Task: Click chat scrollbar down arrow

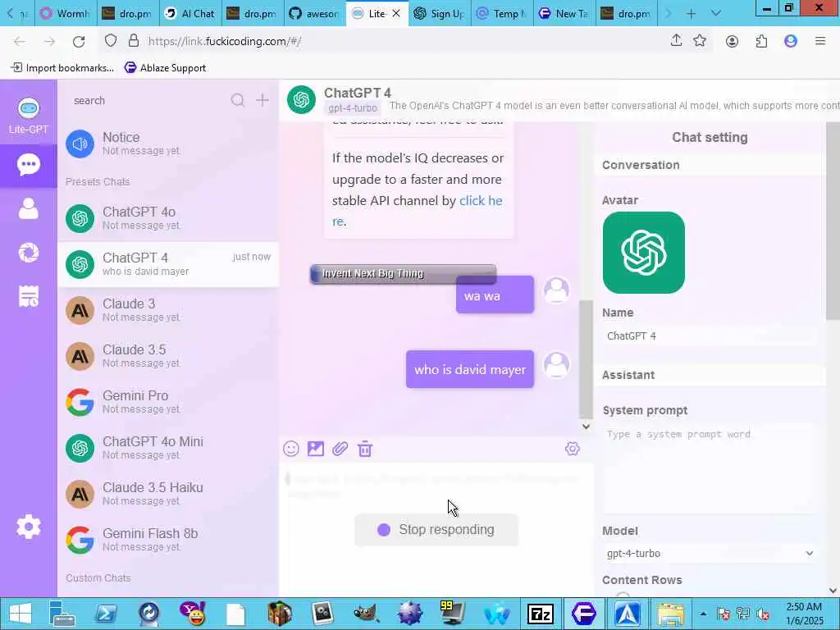Action: click(586, 427)
